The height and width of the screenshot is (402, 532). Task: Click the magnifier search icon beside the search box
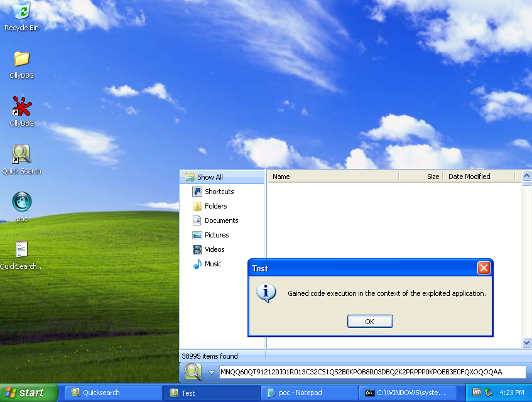click(193, 371)
